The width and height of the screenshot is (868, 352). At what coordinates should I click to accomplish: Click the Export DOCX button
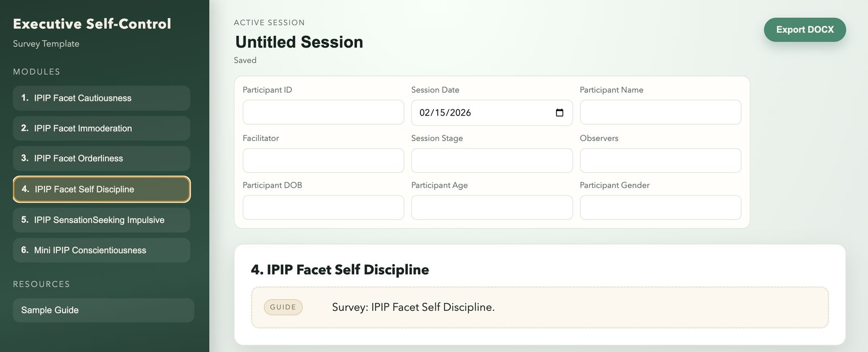pos(805,30)
